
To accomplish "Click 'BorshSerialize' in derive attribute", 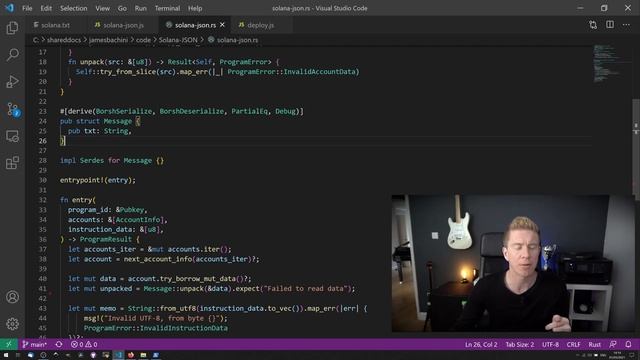I will (124, 111).
